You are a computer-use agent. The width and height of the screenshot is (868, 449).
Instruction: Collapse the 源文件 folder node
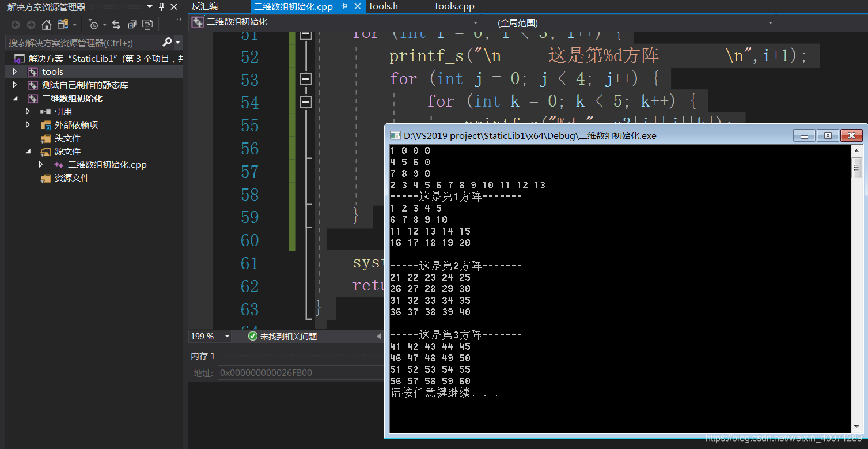[28, 152]
